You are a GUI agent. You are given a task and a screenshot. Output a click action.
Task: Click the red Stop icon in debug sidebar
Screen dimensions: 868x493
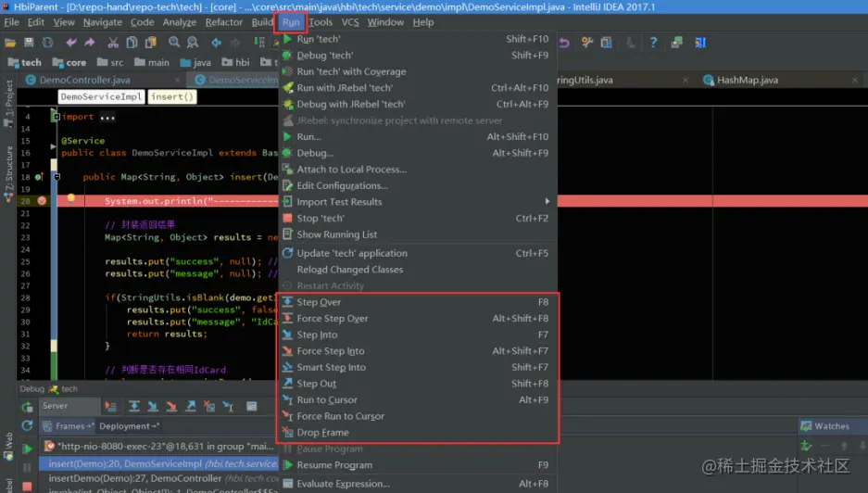point(27,487)
